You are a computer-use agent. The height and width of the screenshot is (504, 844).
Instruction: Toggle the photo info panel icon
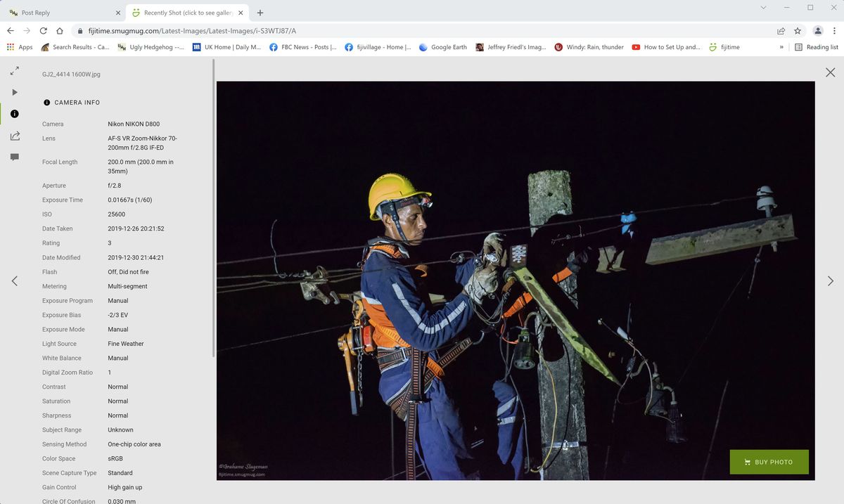15,114
